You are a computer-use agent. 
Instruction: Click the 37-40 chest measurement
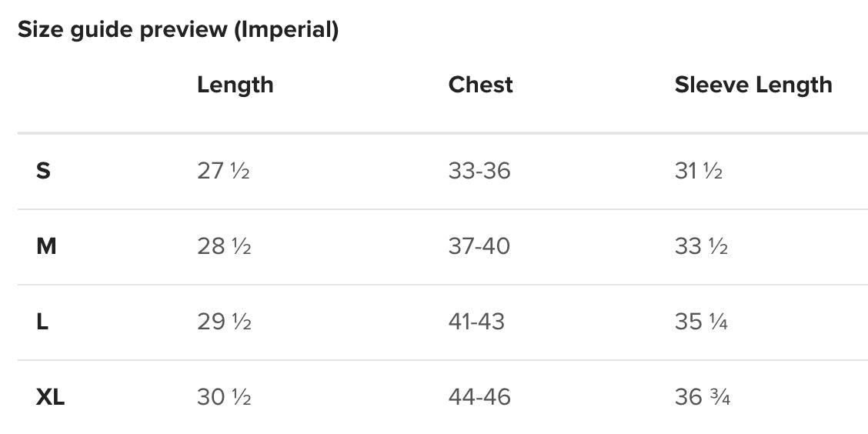pyautogui.click(x=479, y=246)
